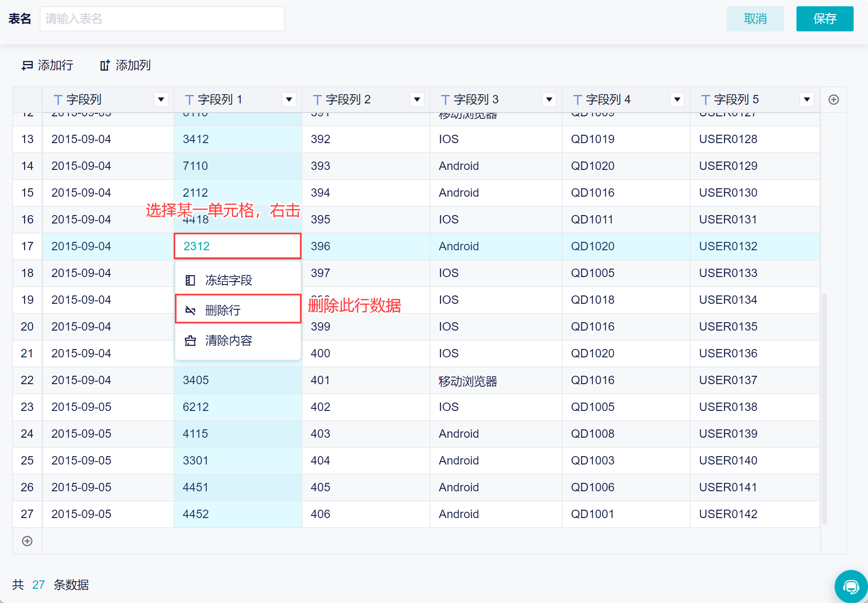868x603 pixels.
Task: Expand the 字段列 5 dropdown arrow
Action: [807, 100]
